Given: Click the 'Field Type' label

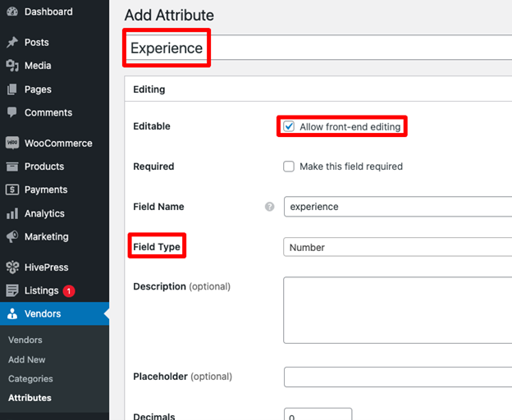Looking at the screenshot, I should pyautogui.click(x=157, y=247).
